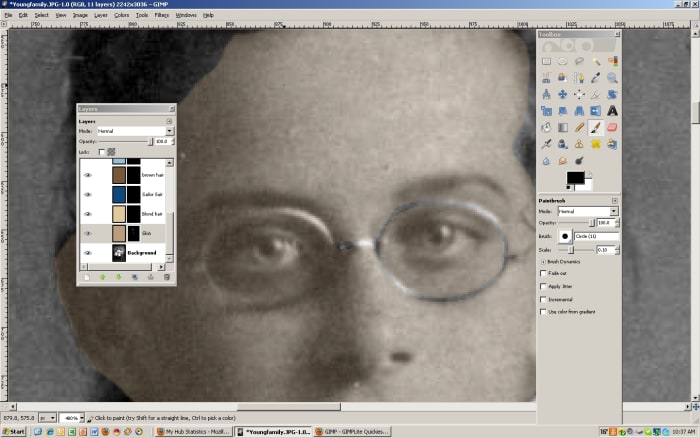The height and width of the screenshot is (438, 700).
Task: Open the Windows Start menu
Action: coord(14,432)
